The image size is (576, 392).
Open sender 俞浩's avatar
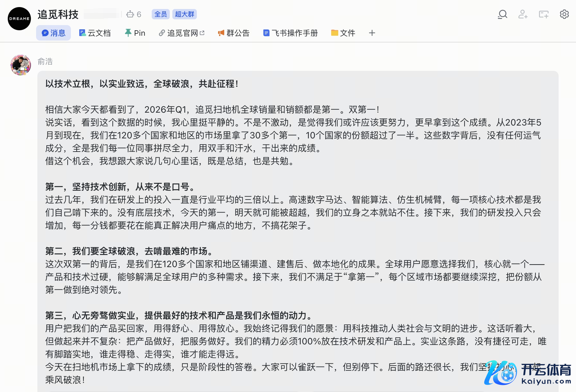[21, 65]
